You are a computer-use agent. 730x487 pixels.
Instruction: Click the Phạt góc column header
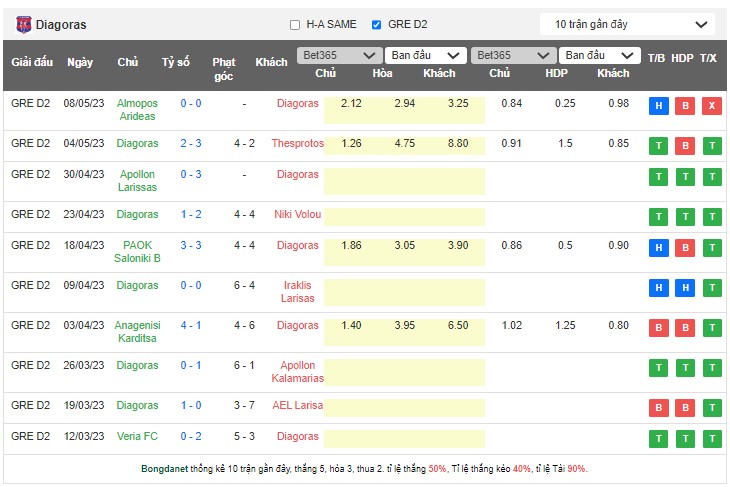[x=223, y=68]
